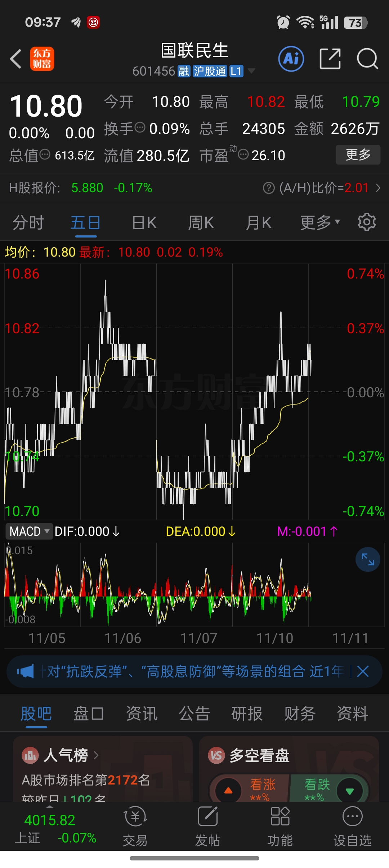Vote 看涨 with the up arrow
The width and height of the screenshot is (389, 868).
click(x=228, y=791)
